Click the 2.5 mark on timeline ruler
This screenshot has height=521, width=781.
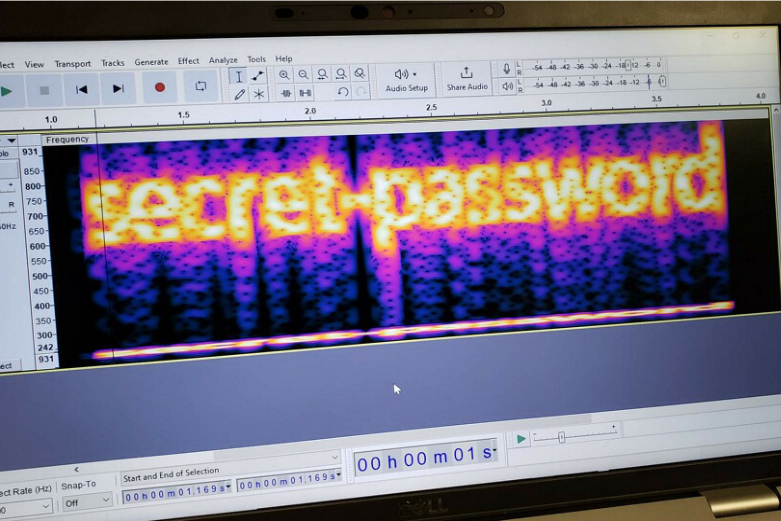pyautogui.click(x=431, y=107)
